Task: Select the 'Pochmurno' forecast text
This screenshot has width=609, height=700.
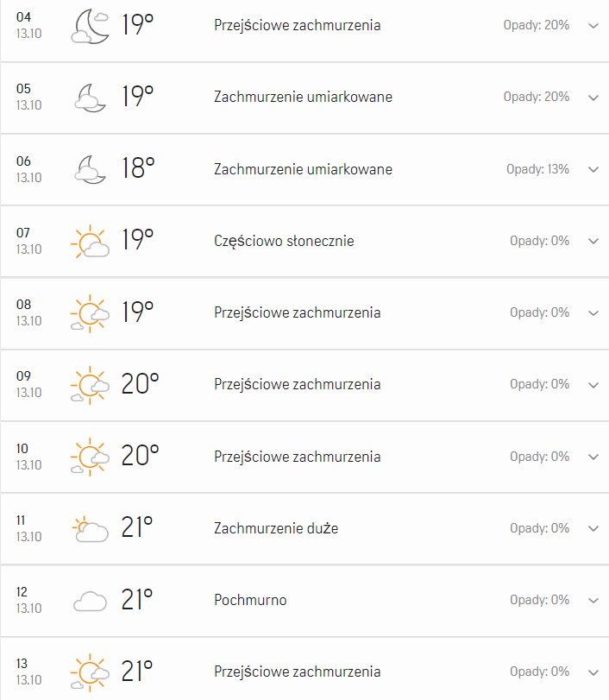Action: coord(250,600)
